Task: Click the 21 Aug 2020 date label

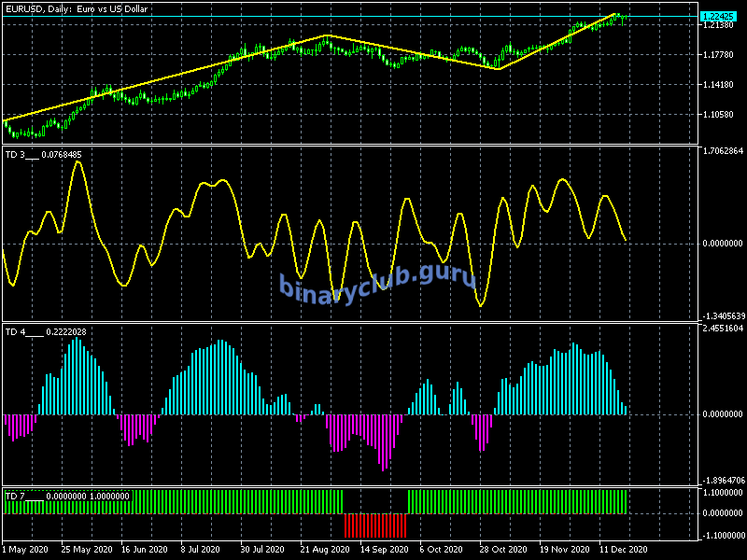Action: [x=324, y=550]
